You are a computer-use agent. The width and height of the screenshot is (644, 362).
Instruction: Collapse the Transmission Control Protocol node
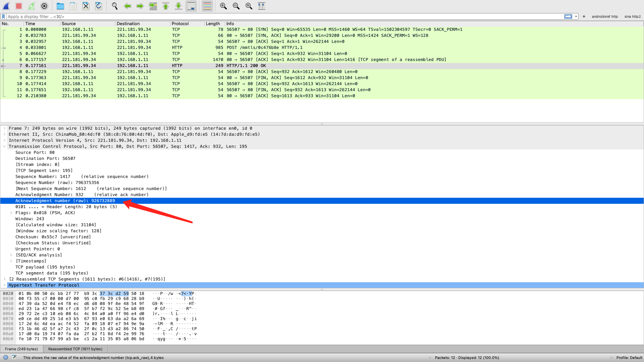(x=4, y=146)
